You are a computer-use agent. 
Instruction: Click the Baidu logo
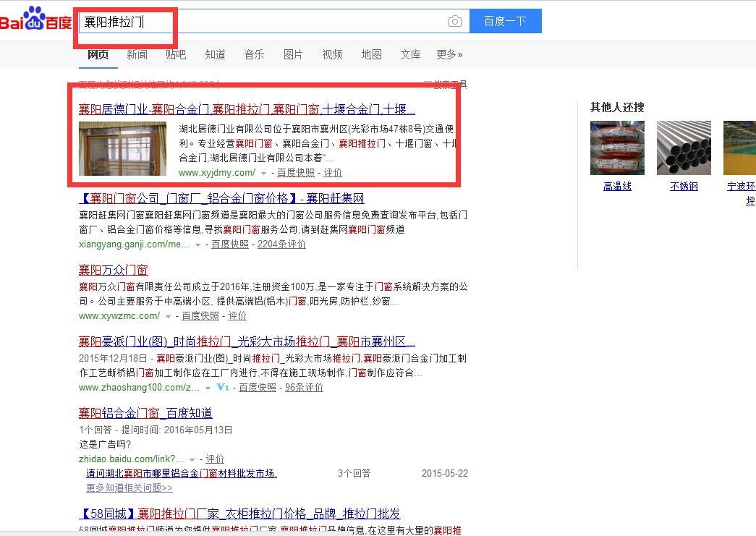pyautogui.click(x=35, y=20)
